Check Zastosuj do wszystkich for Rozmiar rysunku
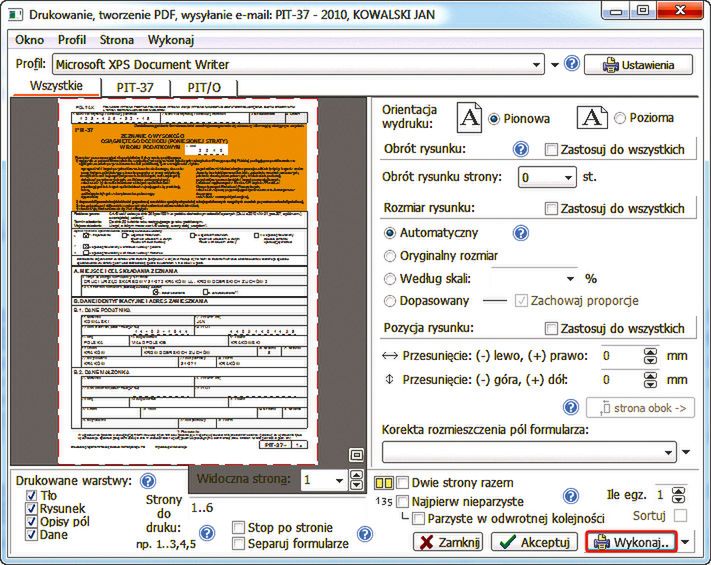The width and height of the screenshot is (711, 565). (551, 208)
